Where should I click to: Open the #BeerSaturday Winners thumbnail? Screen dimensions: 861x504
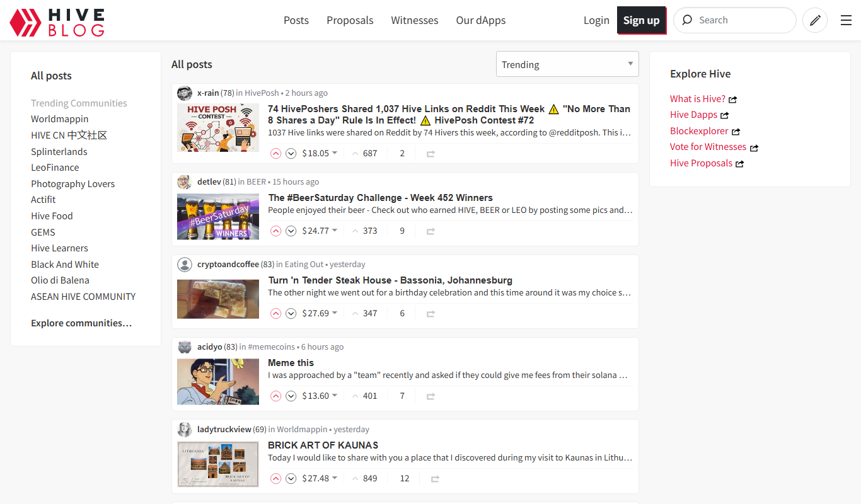(x=218, y=216)
